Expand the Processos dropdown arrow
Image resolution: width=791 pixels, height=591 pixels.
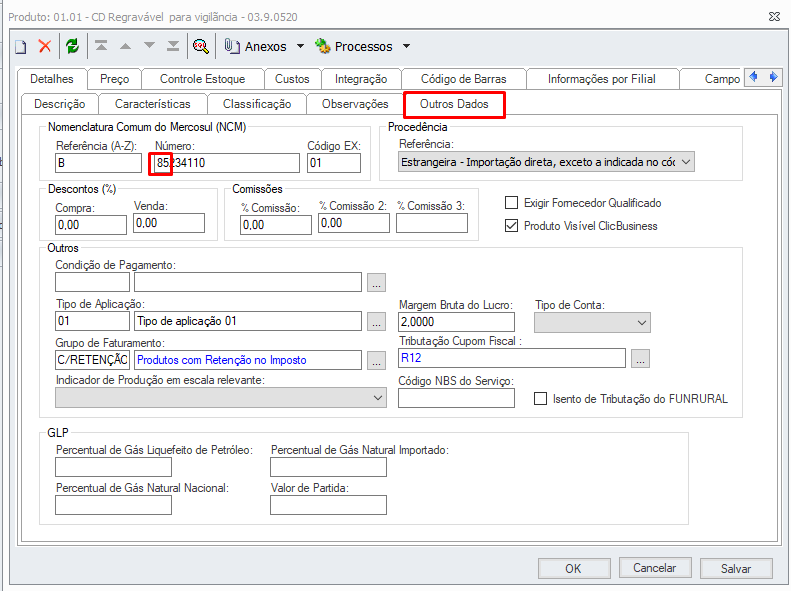click(x=407, y=46)
